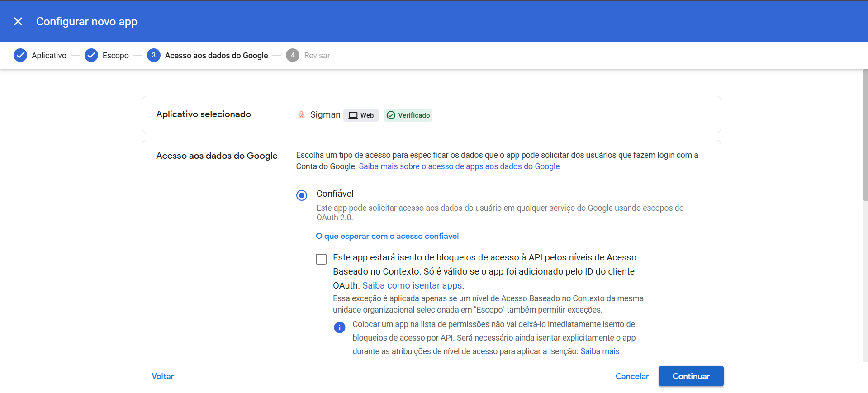This screenshot has height=393, width=868.
Task: Click the Sigman app name
Action: (x=325, y=115)
